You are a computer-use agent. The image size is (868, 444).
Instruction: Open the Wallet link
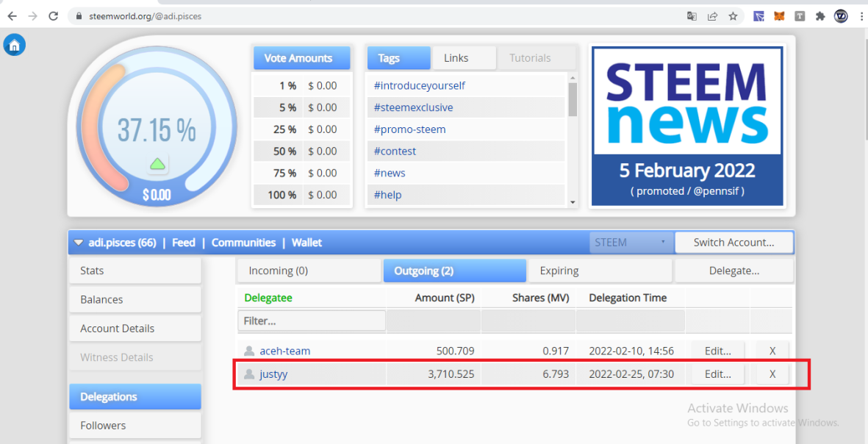click(306, 243)
